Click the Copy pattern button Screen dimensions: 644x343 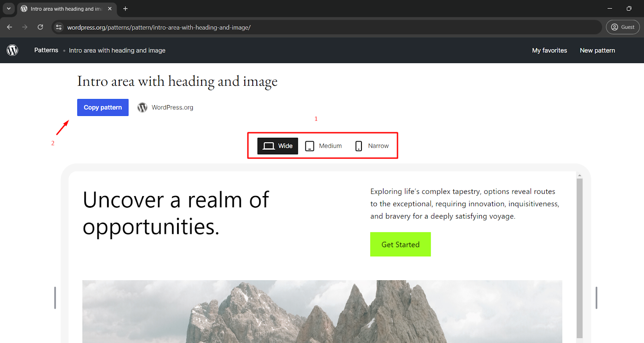[x=103, y=107]
